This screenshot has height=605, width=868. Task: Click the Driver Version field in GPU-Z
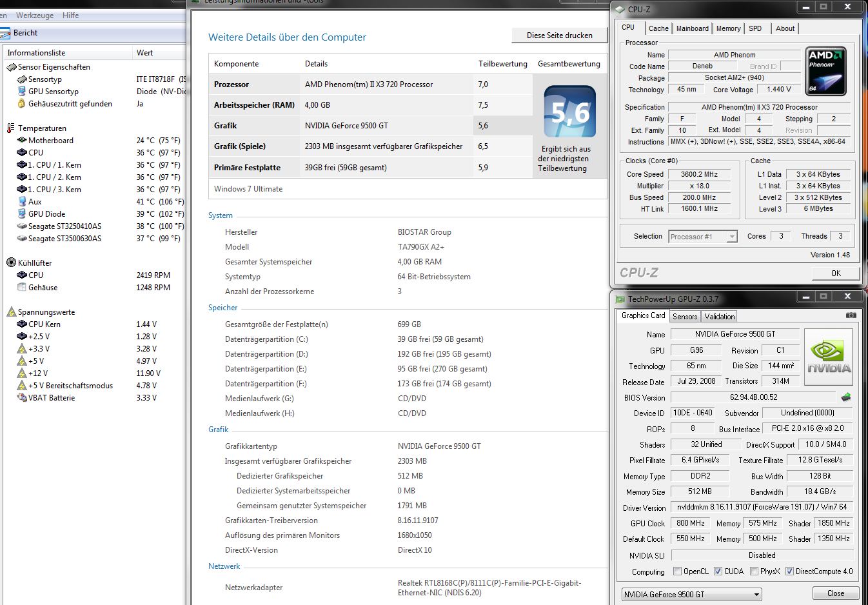click(762, 507)
